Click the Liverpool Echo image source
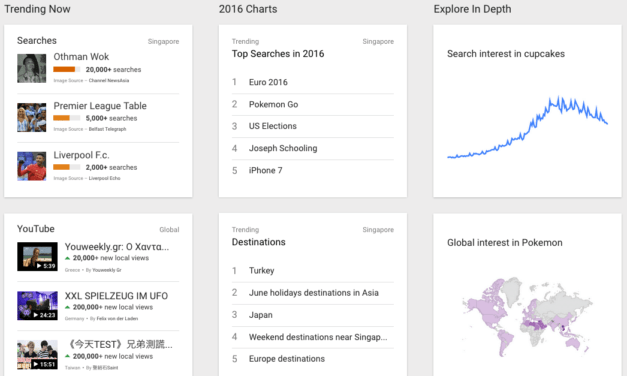The height and width of the screenshot is (376, 627). [x=104, y=178]
